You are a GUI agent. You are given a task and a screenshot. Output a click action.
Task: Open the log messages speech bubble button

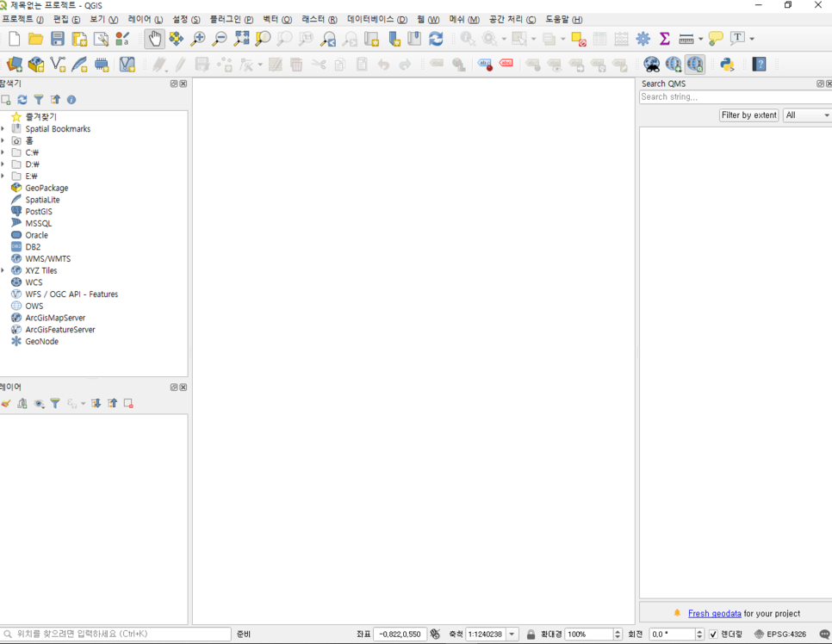point(824,635)
